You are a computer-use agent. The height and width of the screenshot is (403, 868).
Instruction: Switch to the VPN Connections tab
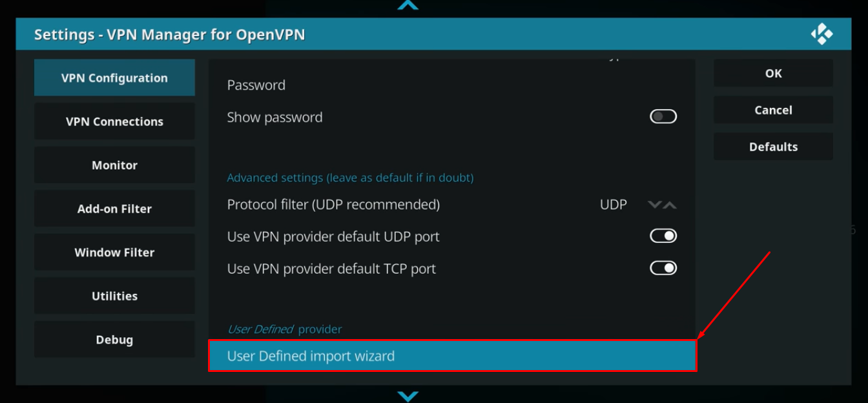point(114,121)
